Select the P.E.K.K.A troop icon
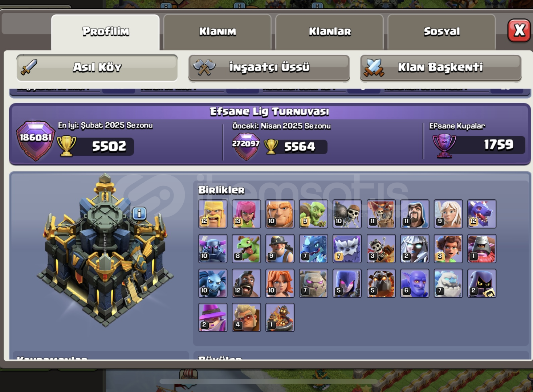Viewport: 533px width, 392px height. click(213, 249)
